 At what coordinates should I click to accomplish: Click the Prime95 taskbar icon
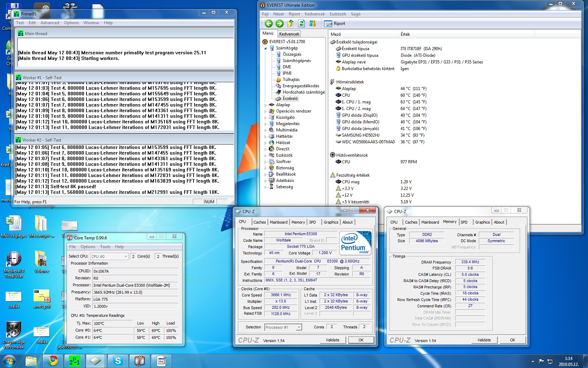click(x=75, y=361)
